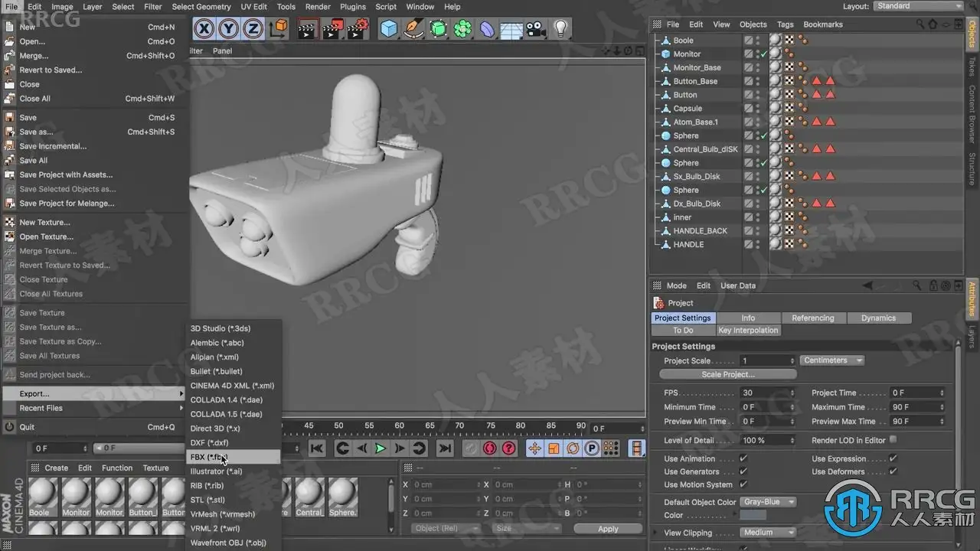This screenshot has height=551, width=980.
Task: Open the Size mode dropdown
Action: click(x=525, y=528)
